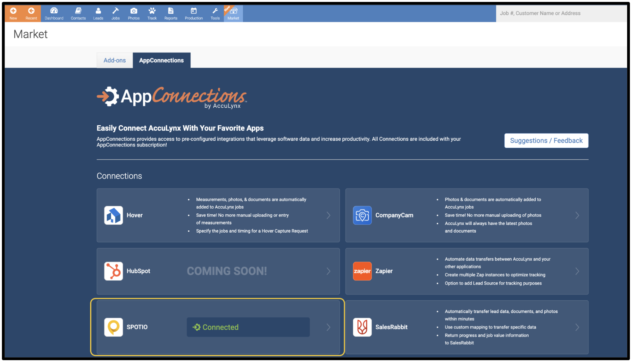Screen dimensions: 636x364
Task: Click the SPOTIO Connected status button
Action: pos(249,328)
